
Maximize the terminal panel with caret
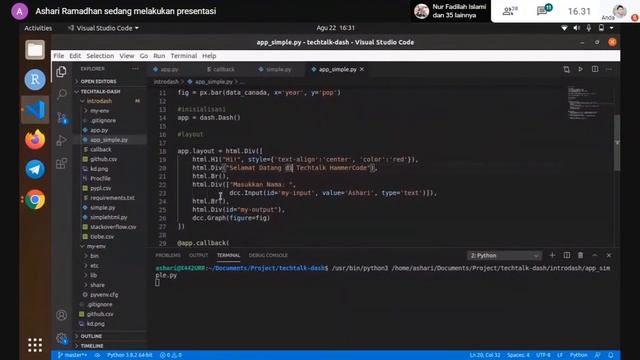tap(595, 255)
